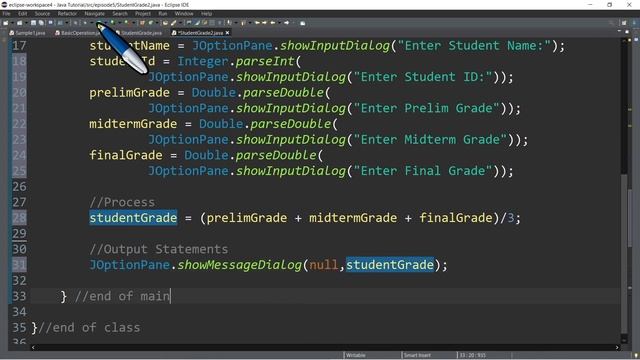The image size is (640, 360).
Task: Open the dropdown beside Run Last Tool
Action: coord(133,23)
